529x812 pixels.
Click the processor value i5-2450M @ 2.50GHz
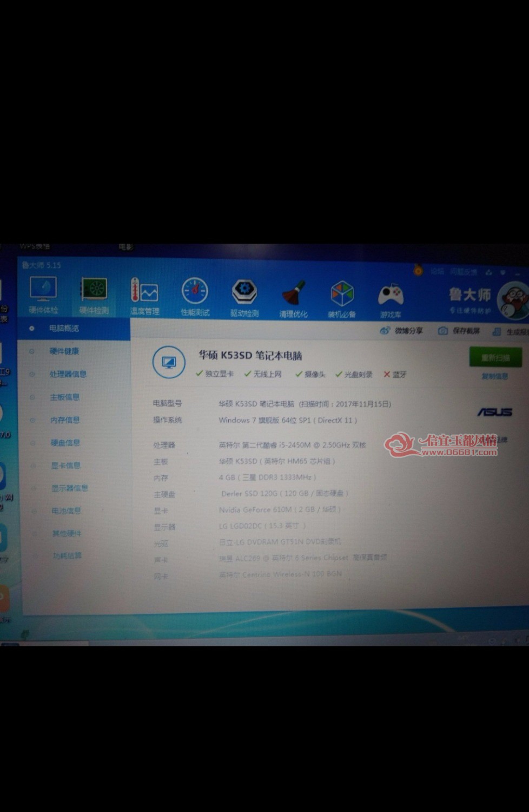[293, 445]
